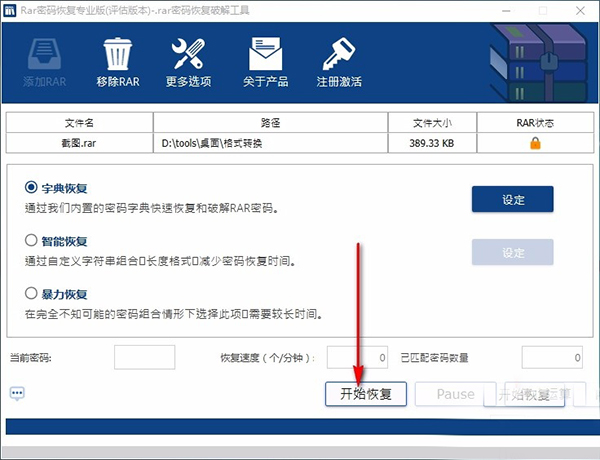Minimize the window
Viewport: 600px width, 460px height.
coord(506,11)
